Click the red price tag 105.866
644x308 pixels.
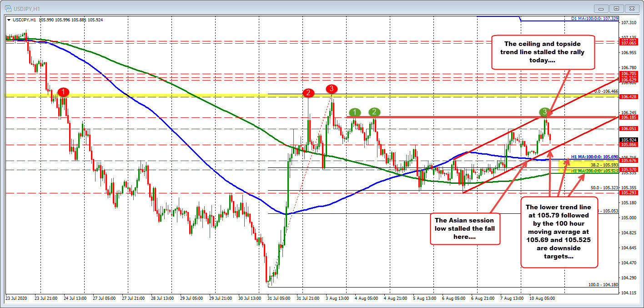coord(629,145)
